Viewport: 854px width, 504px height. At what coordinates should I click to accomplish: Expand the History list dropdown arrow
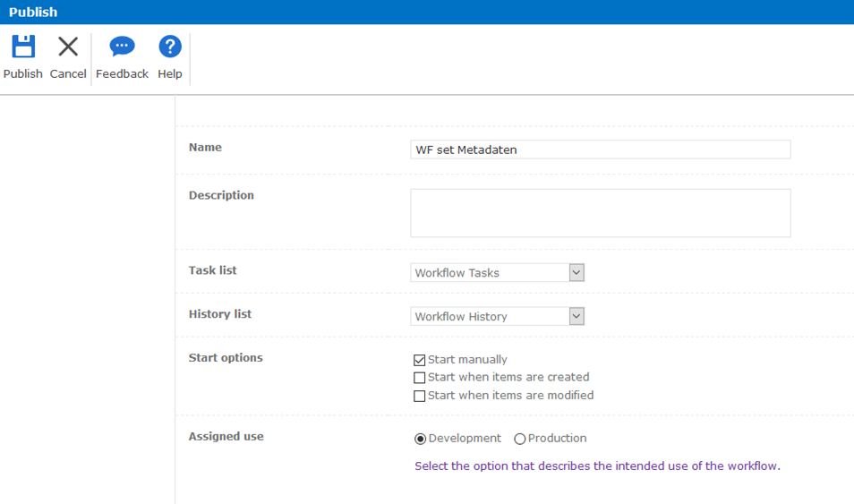pyautogui.click(x=576, y=316)
